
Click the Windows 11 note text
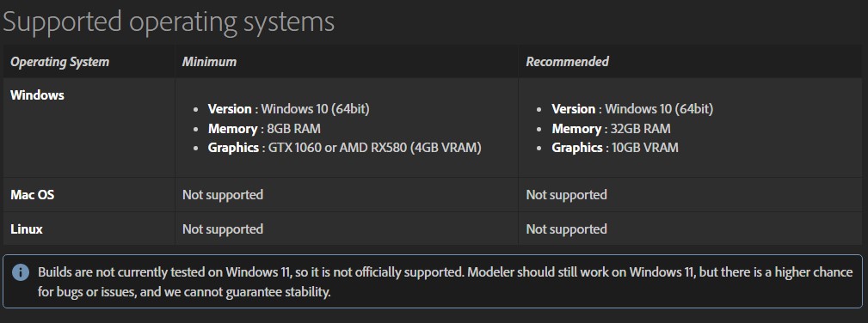click(x=445, y=282)
